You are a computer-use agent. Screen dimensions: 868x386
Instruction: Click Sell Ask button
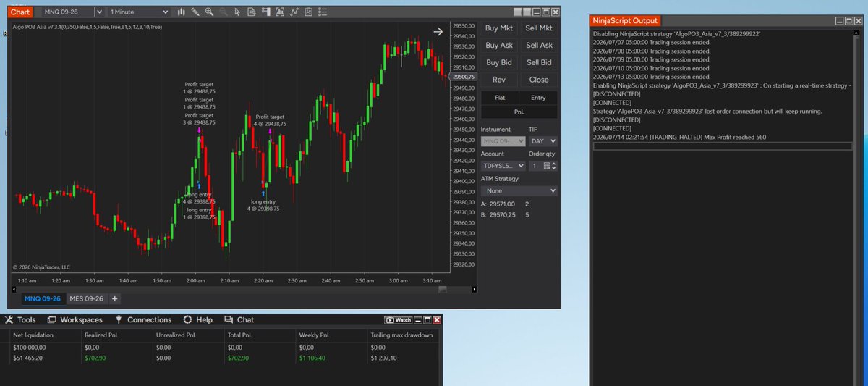(539, 46)
